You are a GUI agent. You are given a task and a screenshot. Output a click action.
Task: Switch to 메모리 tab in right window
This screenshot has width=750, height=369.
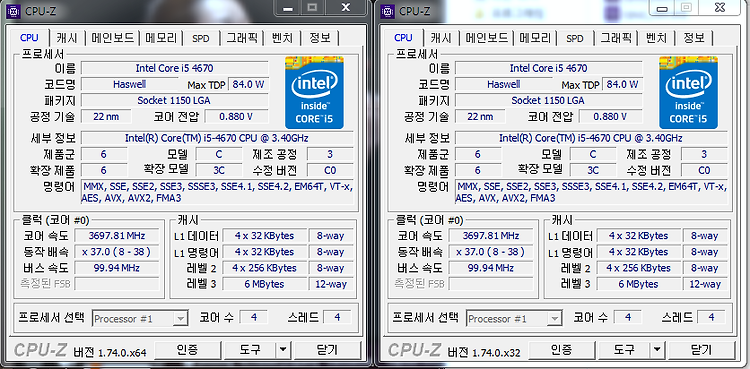pos(536,38)
